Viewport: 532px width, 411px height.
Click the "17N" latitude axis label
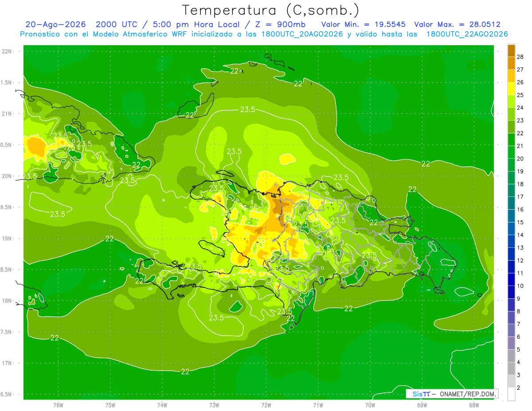pyautogui.click(x=7, y=363)
